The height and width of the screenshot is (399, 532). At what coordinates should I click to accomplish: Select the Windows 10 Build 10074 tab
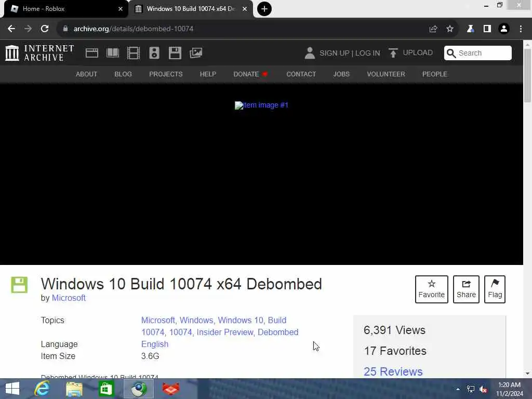click(190, 9)
